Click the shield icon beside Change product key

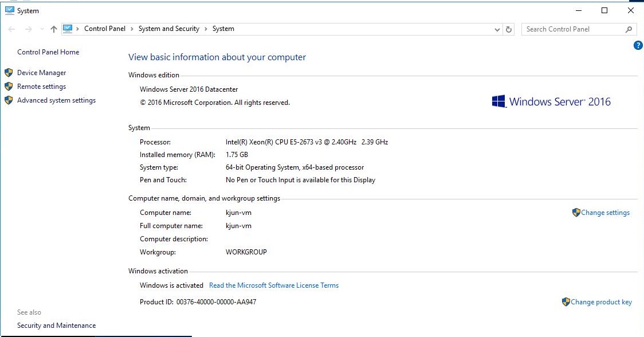[566, 302]
